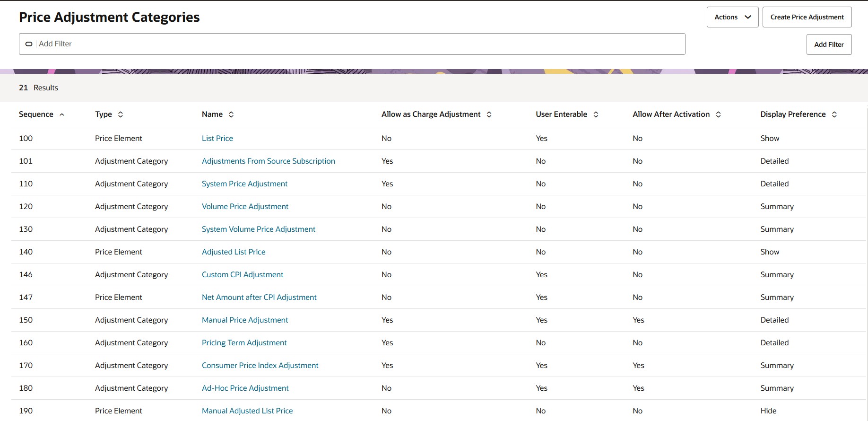Viewport: 868px width, 421px height.
Task: Click Allow as Charge Adjustment header text
Action: tap(431, 114)
